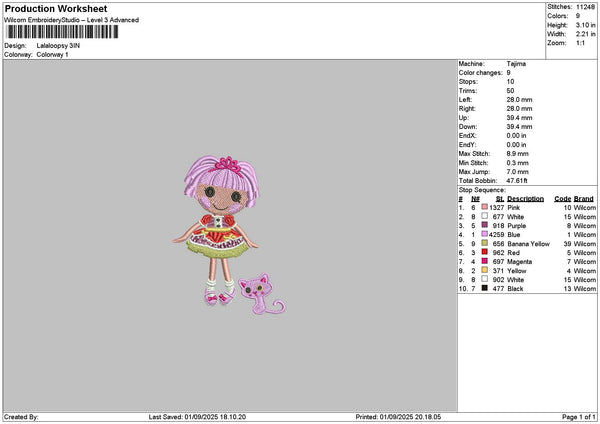Screen dimensions: 600x424
Task: Click the Pink color swatch in row 1
Action: tap(484, 207)
